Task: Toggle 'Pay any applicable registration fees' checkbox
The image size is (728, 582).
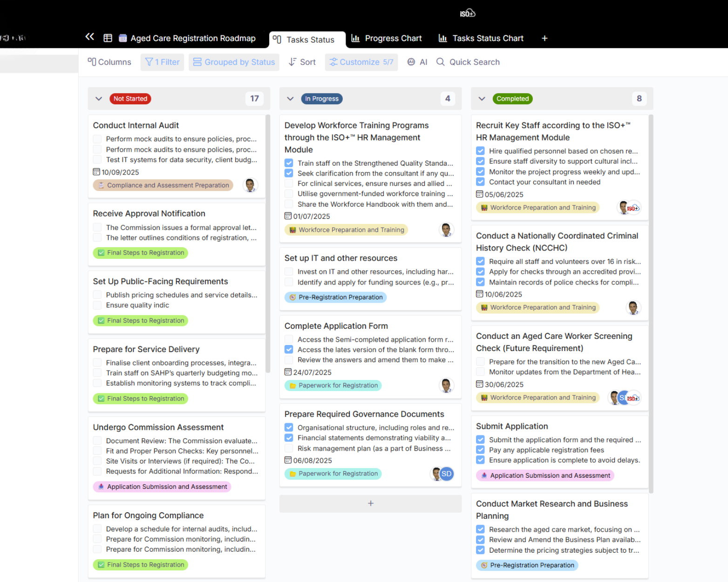Action: [480, 450]
